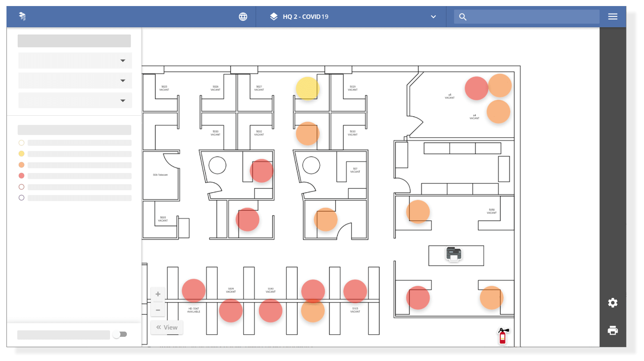Image resolution: width=644 pixels, height=361 pixels.
Task: Zoom out using the minus button
Action: click(158, 310)
